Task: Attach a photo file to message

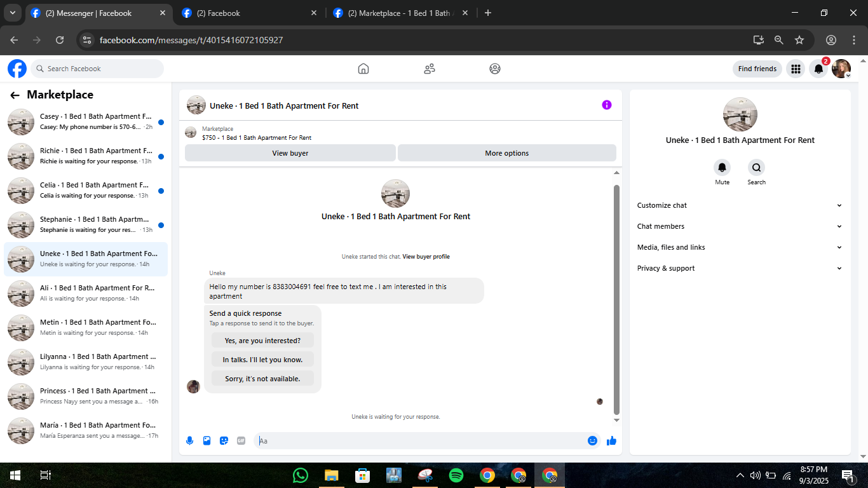Action: (207, 441)
